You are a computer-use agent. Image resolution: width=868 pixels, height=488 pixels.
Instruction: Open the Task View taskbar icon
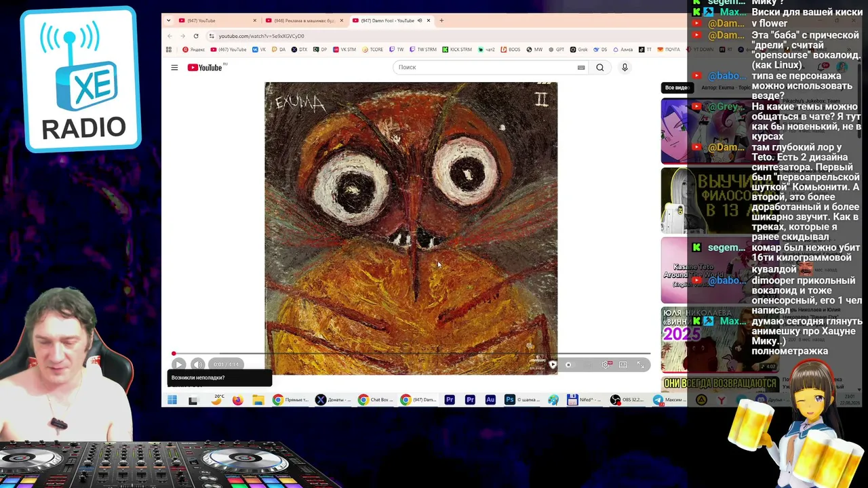tap(193, 400)
